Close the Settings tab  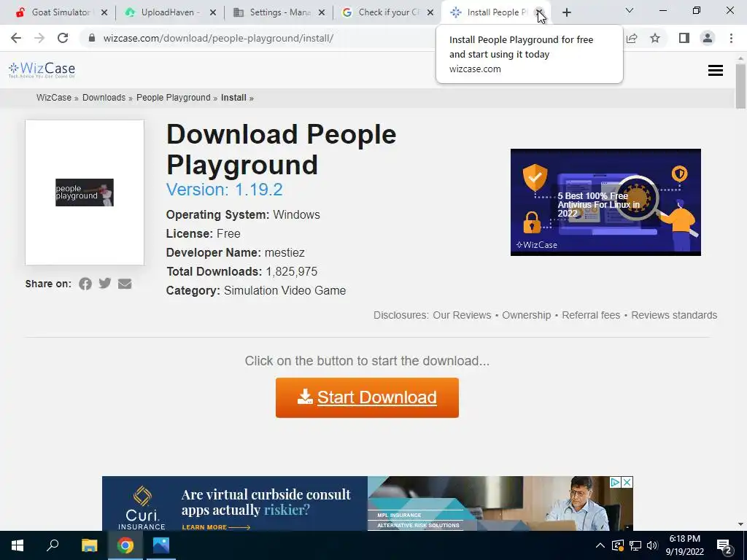[x=322, y=13]
